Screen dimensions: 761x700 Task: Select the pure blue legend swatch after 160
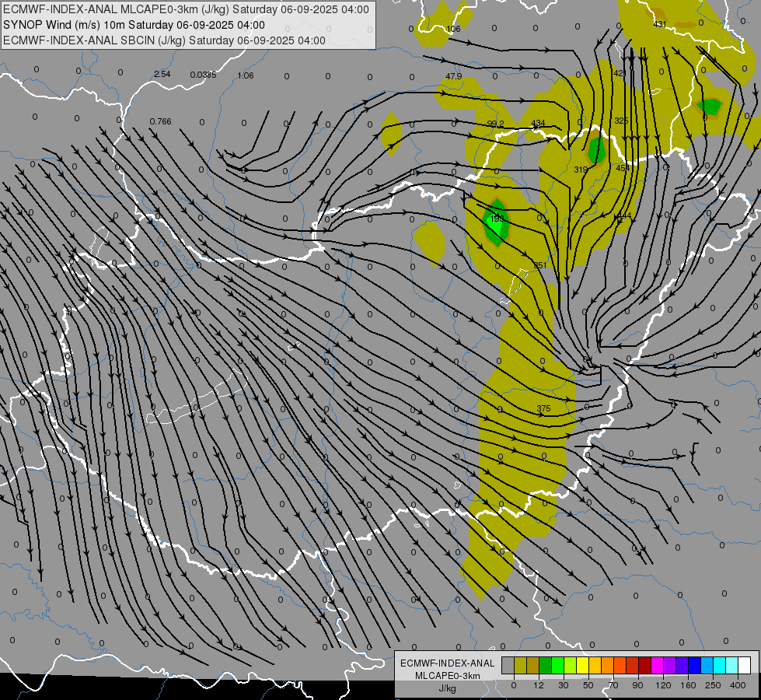click(694, 665)
